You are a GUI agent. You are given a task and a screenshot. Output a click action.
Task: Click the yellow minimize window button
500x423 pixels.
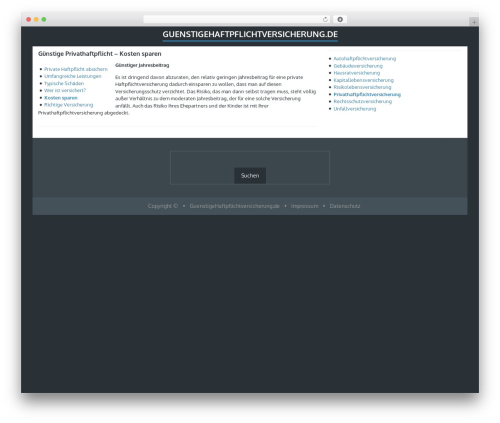tap(36, 19)
